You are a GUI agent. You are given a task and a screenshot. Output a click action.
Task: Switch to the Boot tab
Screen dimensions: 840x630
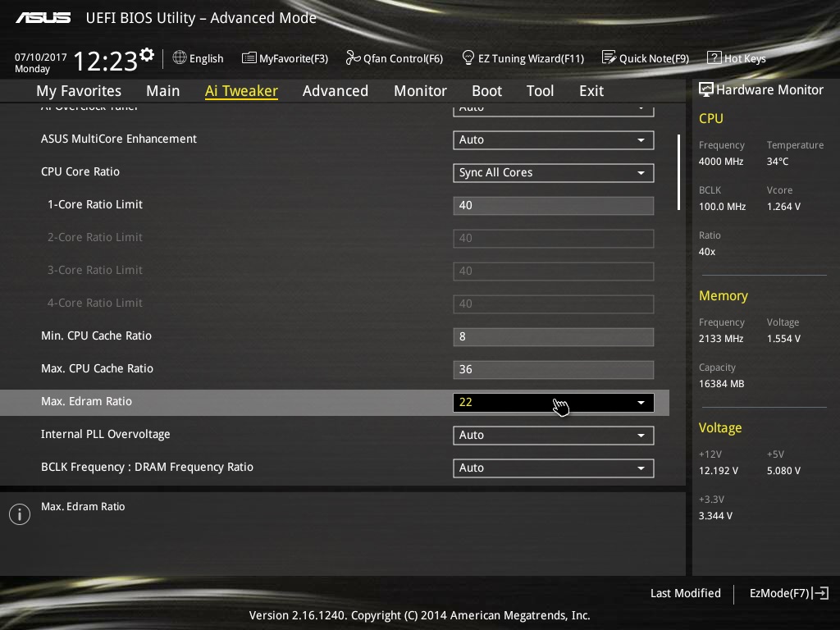(487, 91)
